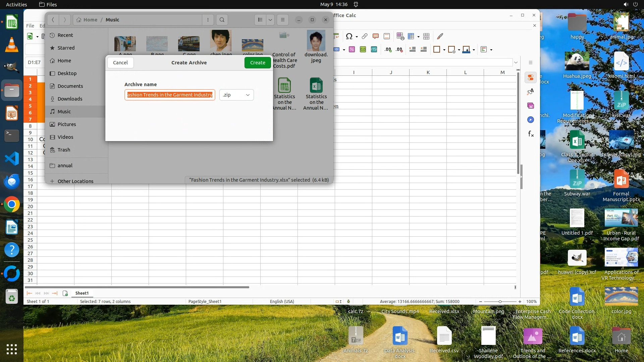644x362 pixels.
Task: Cancel the Create Archive dialog
Action: [120, 63]
